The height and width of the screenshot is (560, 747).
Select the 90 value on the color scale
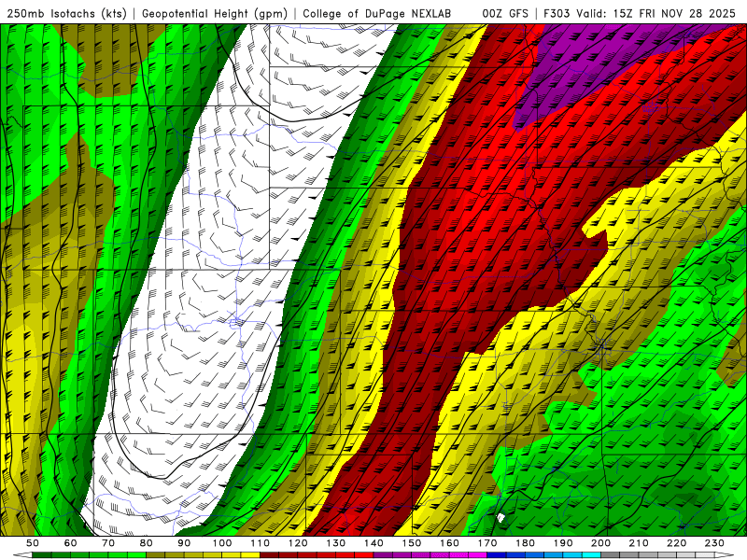coord(184,543)
